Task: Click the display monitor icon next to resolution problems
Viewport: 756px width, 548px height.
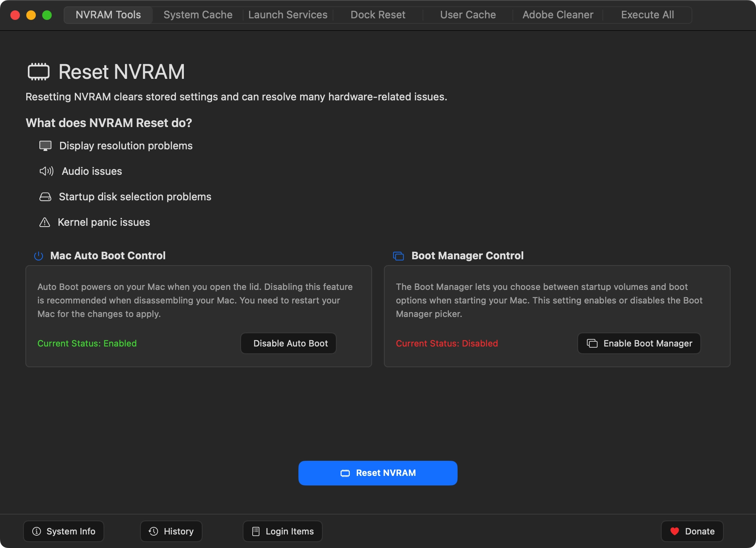Action: tap(45, 146)
